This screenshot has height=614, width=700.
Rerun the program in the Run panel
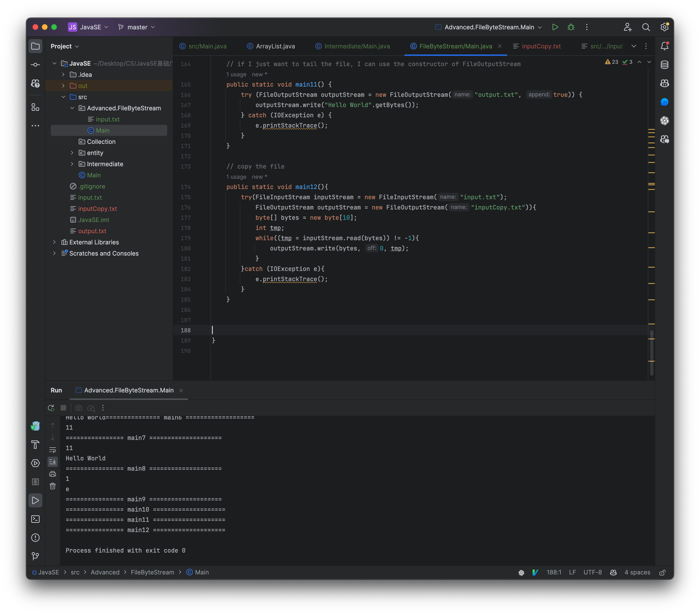click(51, 408)
